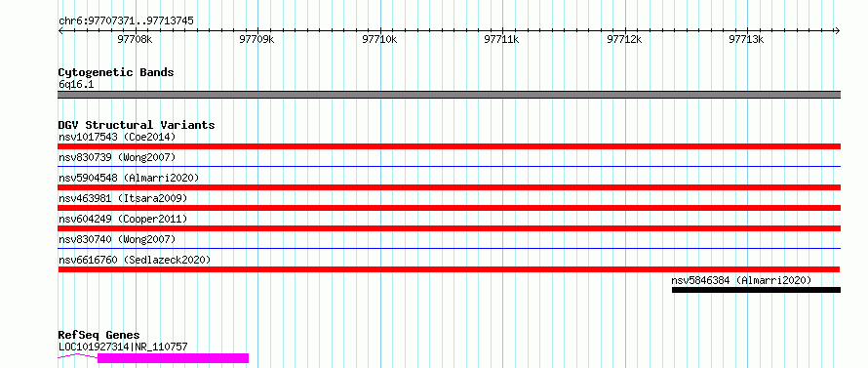Select the magenta LOC101927314 exon block
This screenshot has height=368, width=868.
pos(174,358)
